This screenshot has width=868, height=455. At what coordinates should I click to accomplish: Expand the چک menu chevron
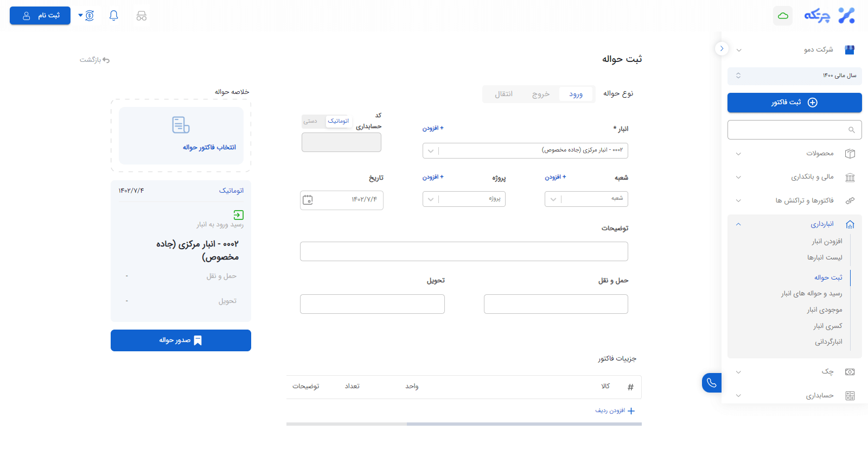pyautogui.click(x=738, y=372)
